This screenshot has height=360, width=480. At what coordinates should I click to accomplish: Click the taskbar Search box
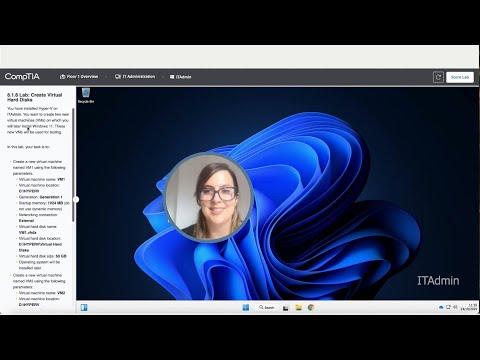coord(267,307)
